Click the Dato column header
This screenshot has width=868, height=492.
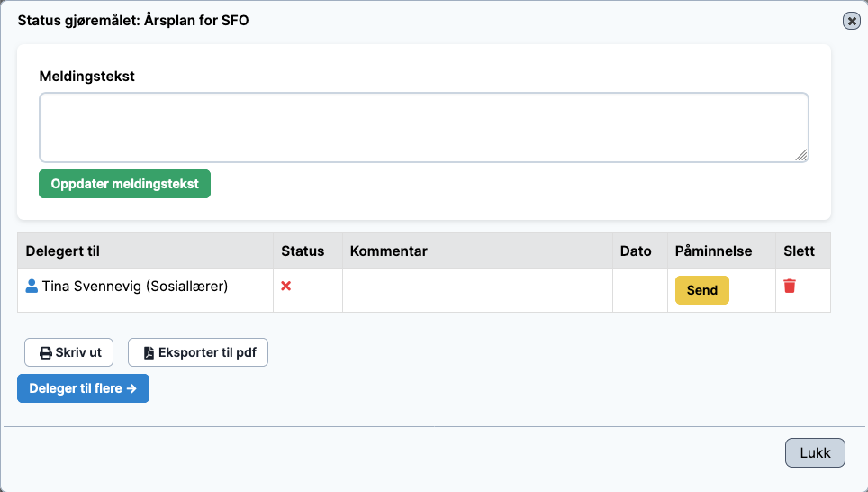pyautogui.click(x=636, y=251)
